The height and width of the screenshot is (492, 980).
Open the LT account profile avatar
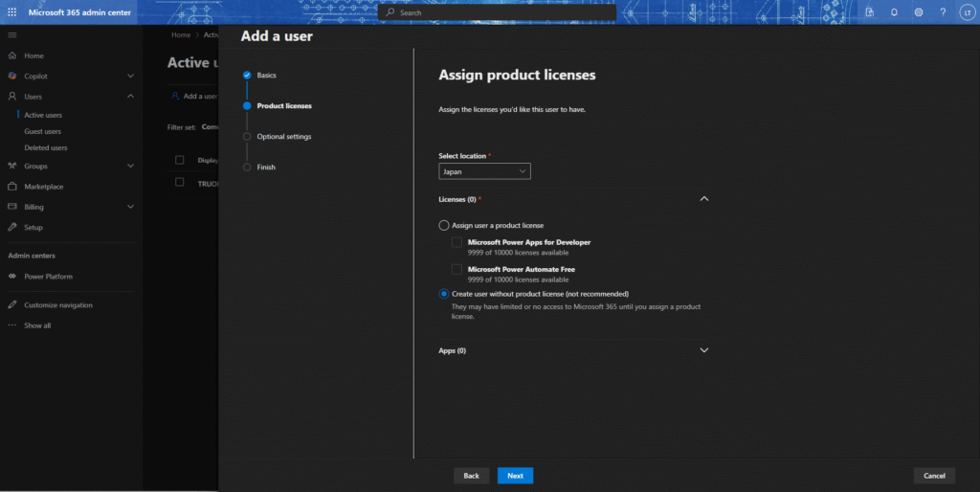coord(966,12)
